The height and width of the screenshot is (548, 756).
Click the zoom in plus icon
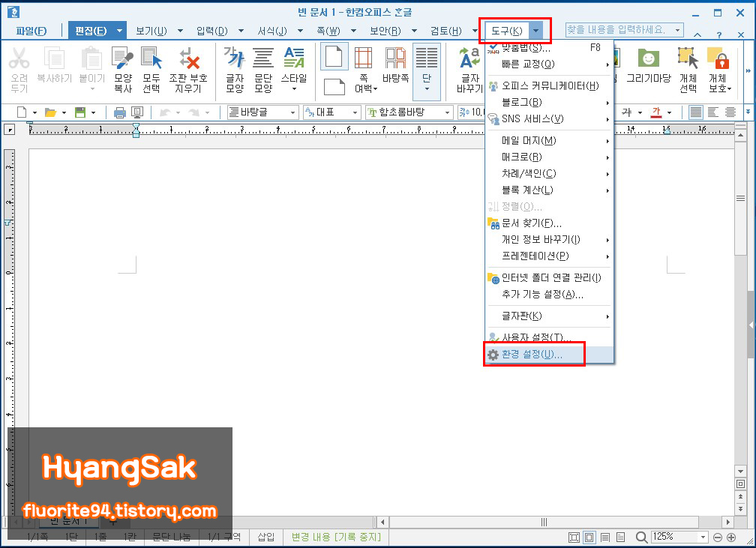pyautogui.click(x=731, y=537)
